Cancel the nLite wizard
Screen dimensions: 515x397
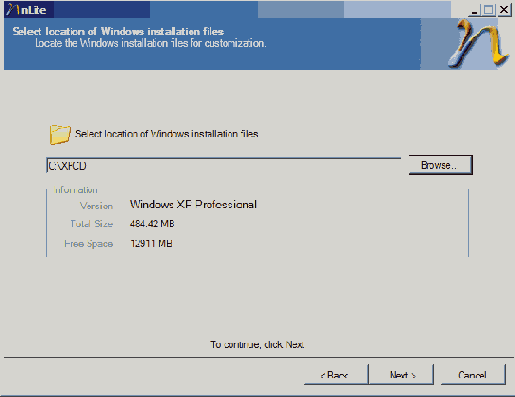pyautogui.click(x=473, y=375)
